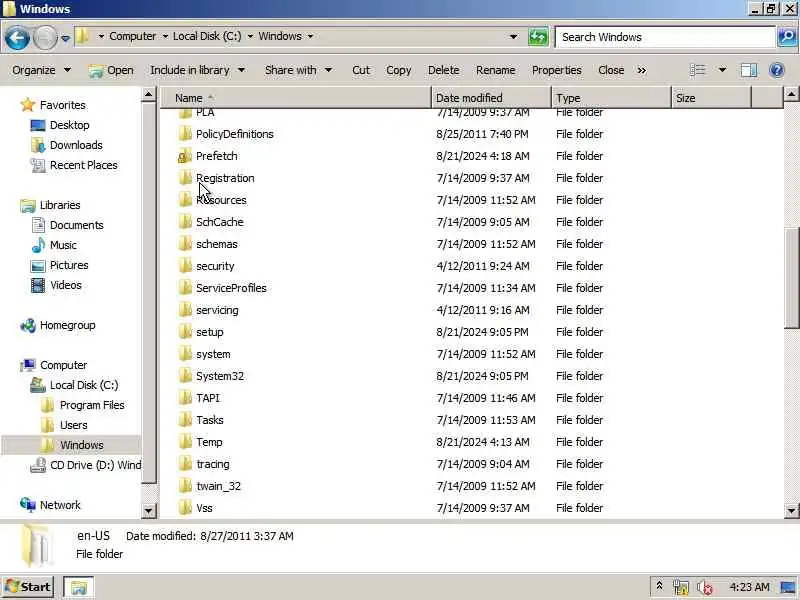Select the twain_32 folder

[218, 486]
